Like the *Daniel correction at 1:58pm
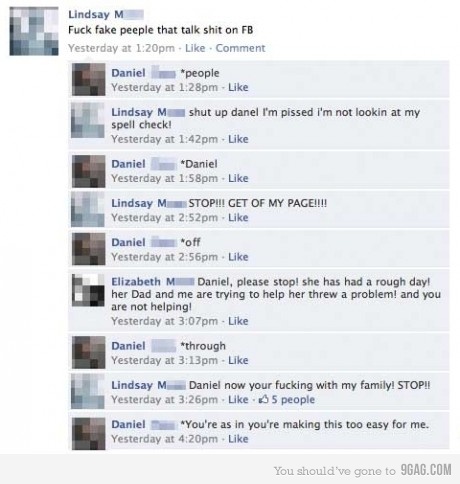This screenshot has width=460, height=484. point(238,178)
